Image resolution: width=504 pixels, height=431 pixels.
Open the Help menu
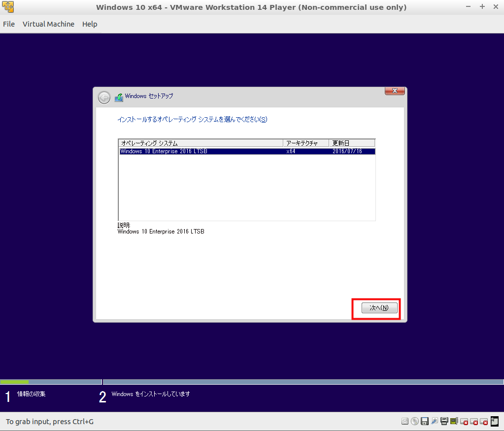pos(90,24)
